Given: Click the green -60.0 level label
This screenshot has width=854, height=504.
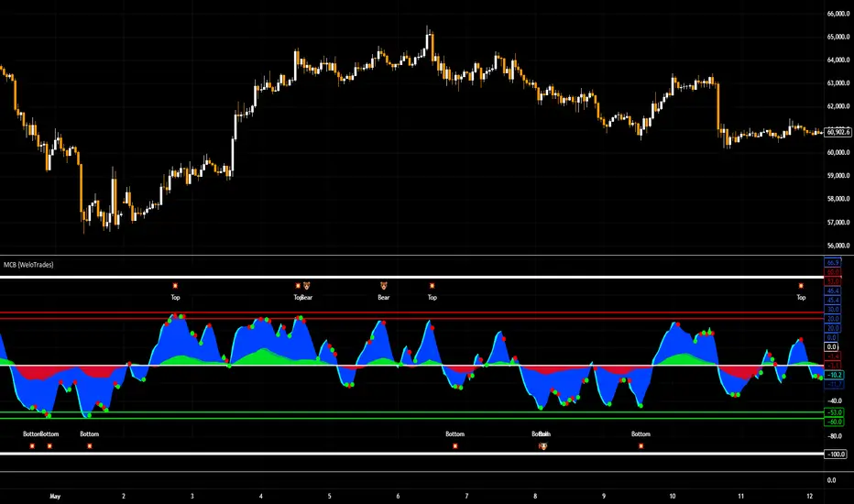Looking at the screenshot, I should (x=835, y=422).
